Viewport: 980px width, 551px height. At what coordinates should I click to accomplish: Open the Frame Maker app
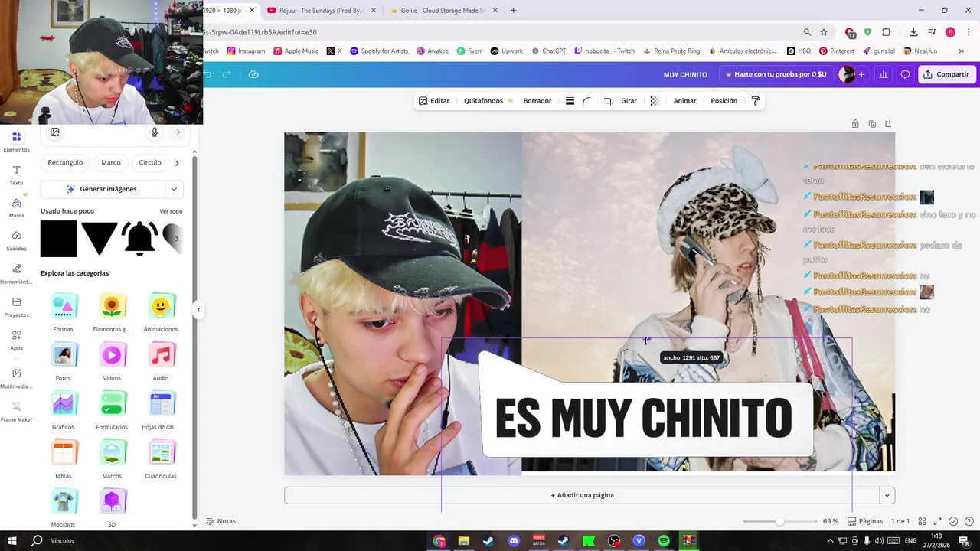point(16,412)
